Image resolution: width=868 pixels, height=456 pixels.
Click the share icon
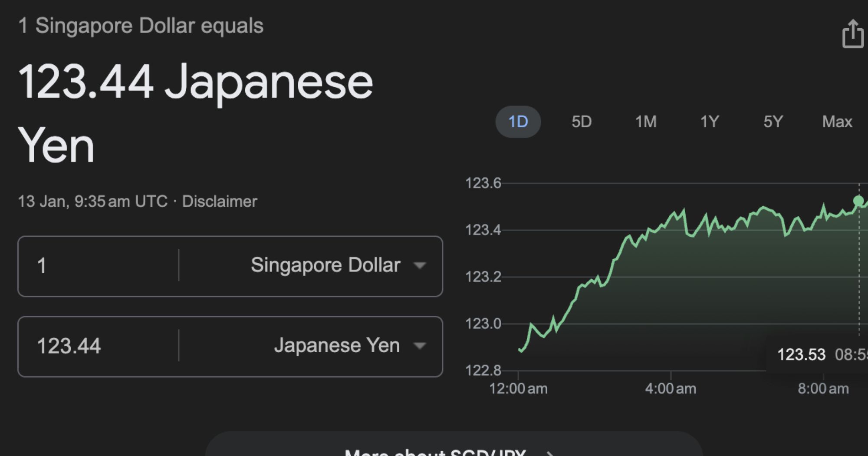[x=852, y=34]
